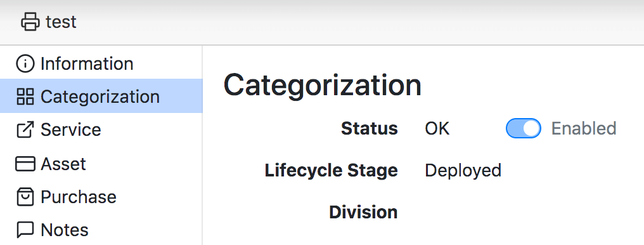The image size is (644, 245).
Task: Click the OK status value
Action: (x=437, y=129)
